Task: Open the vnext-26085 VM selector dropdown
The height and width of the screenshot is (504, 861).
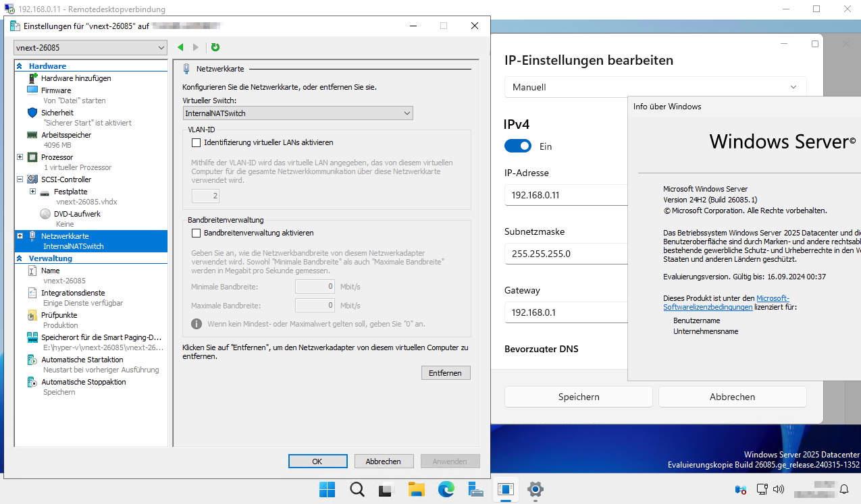Action: (x=90, y=47)
